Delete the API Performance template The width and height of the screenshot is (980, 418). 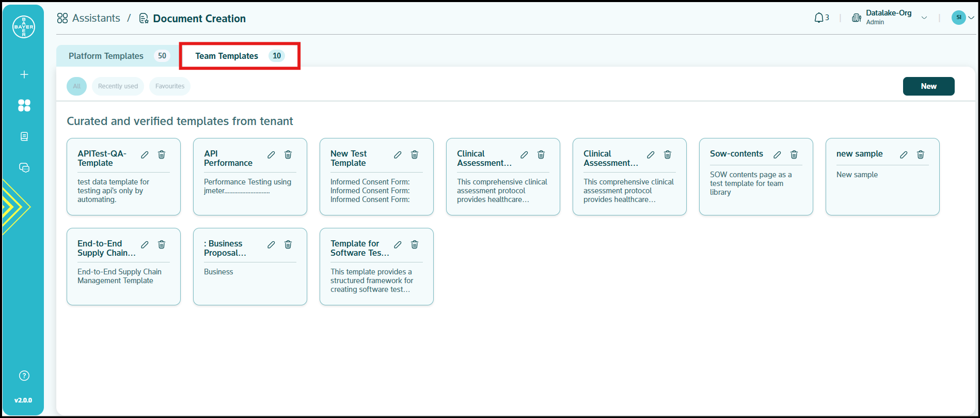pos(288,154)
